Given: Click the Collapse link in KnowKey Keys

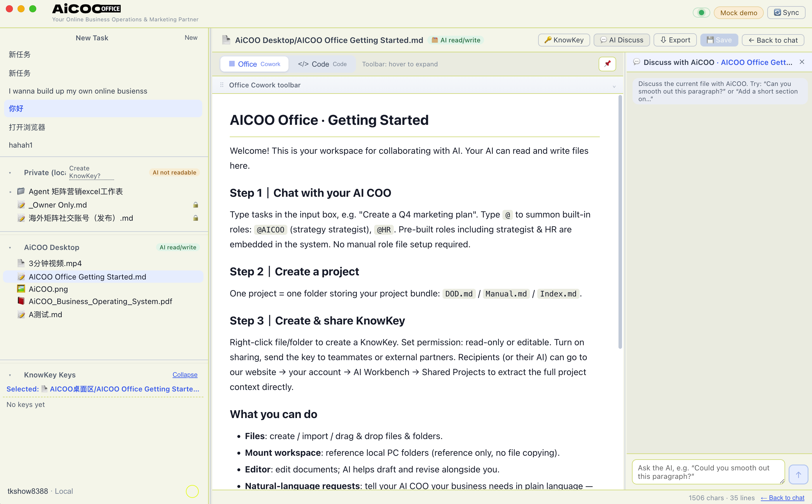Looking at the screenshot, I should point(185,375).
